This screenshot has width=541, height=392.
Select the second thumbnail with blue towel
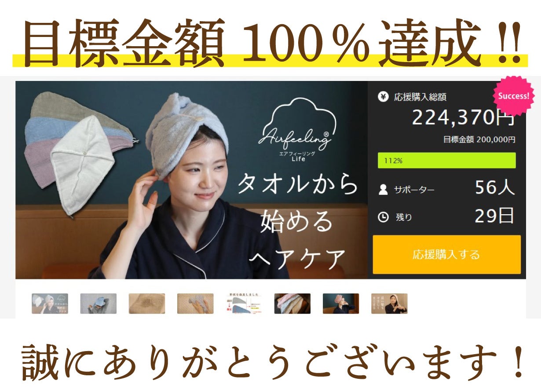point(98,304)
